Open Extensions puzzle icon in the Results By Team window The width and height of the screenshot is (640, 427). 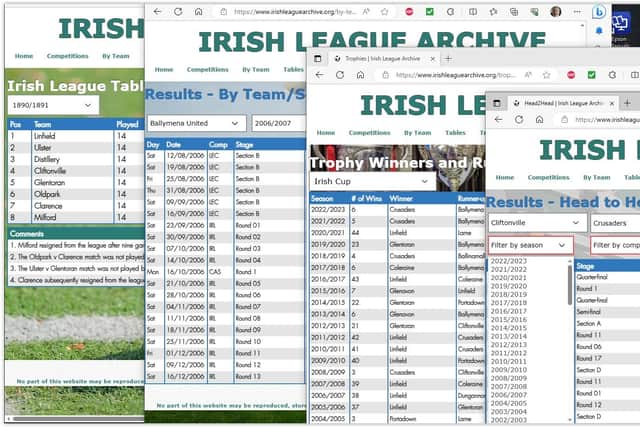451,12
